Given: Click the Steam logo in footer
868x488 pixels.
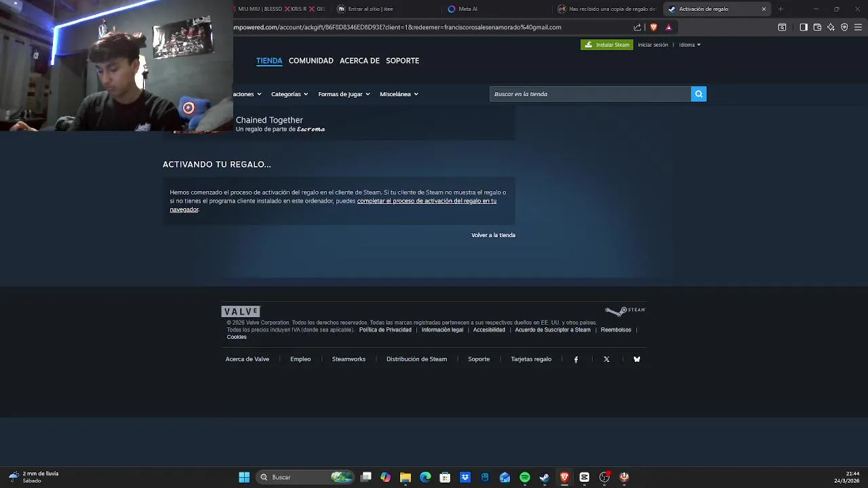Looking at the screenshot, I should pyautogui.click(x=625, y=311).
